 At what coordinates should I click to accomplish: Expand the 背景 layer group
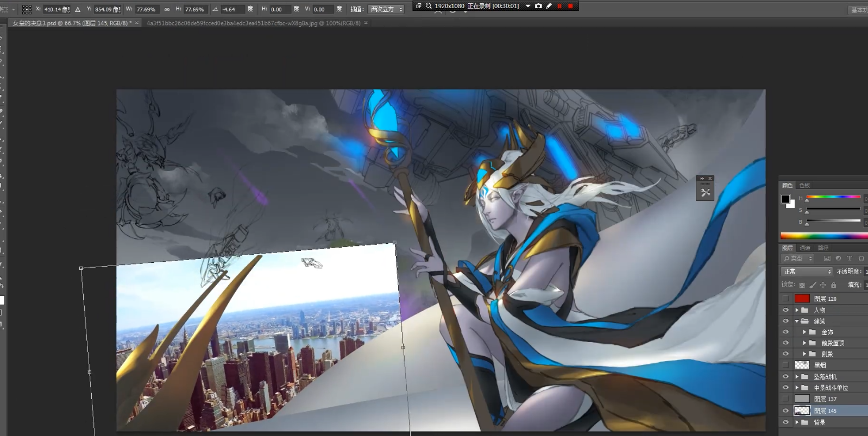click(797, 422)
